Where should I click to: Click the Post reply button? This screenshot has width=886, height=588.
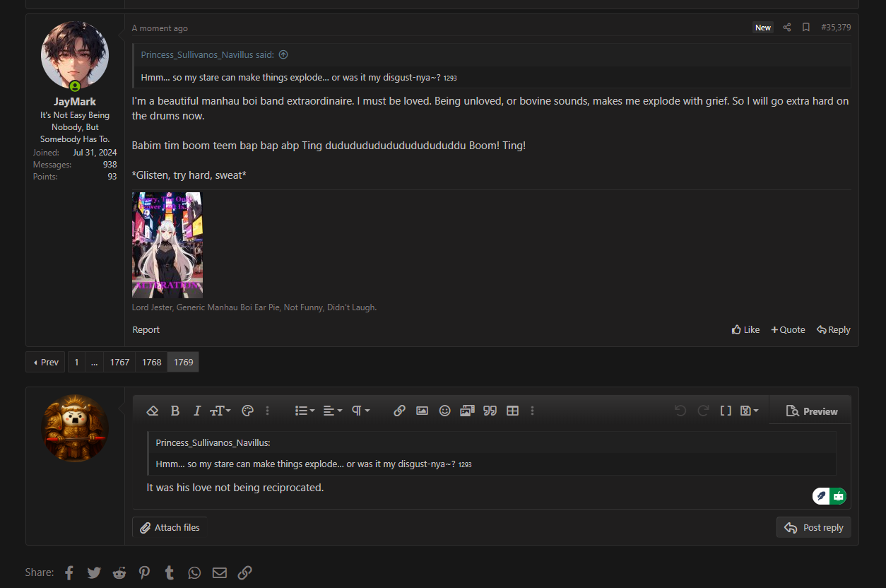[x=814, y=528]
